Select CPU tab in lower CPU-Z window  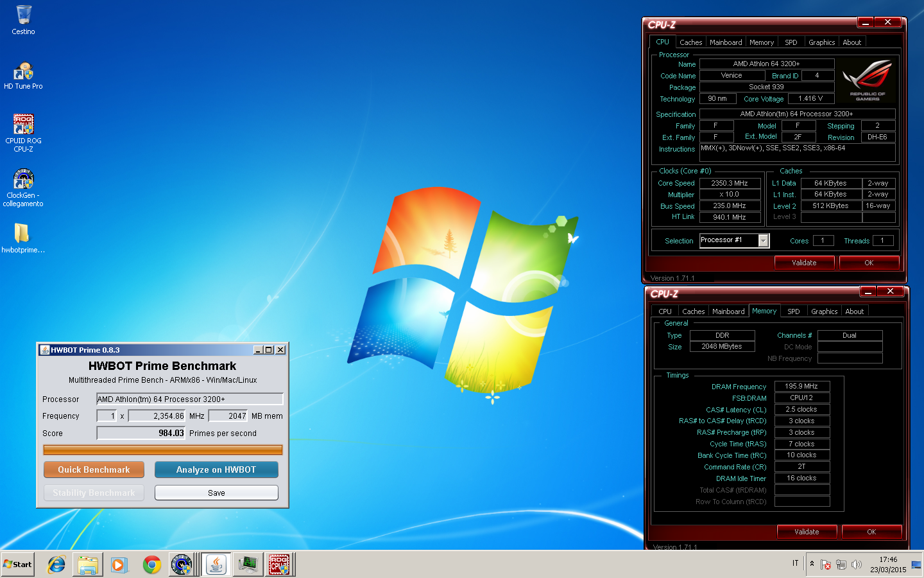point(665,311)
